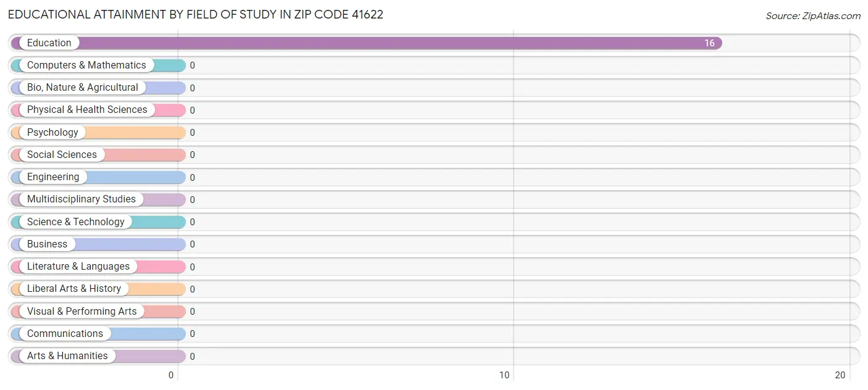Select the Physical & Health Sciences label
868x390 pixels.
pos(87,110)
